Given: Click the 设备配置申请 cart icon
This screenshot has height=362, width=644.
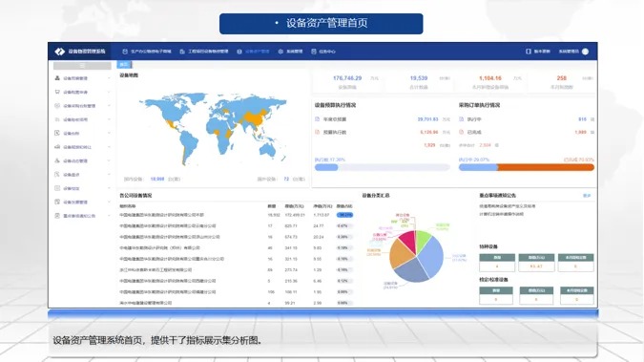Looking at the screenshot, I should (x=57, y=92).
